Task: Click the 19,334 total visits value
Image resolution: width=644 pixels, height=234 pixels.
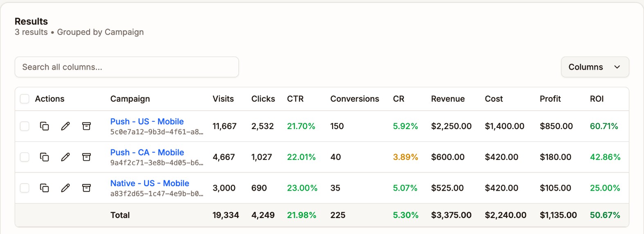Action: click(x=226, y=215)
